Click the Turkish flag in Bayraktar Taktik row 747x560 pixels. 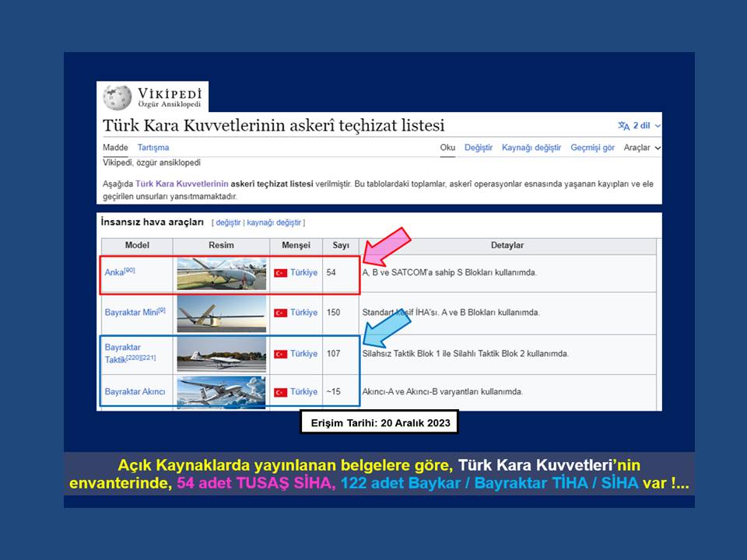(x=281, y=354)
